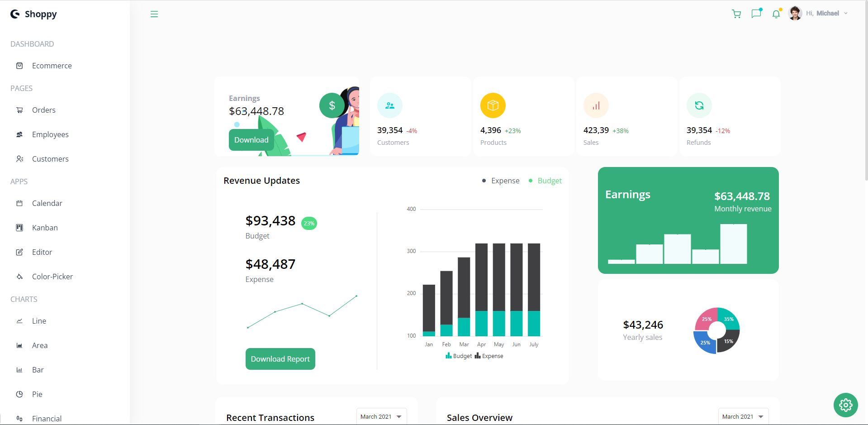
Task: Open Sales Overview March 2021 dropdown
Action: [743, 416]
